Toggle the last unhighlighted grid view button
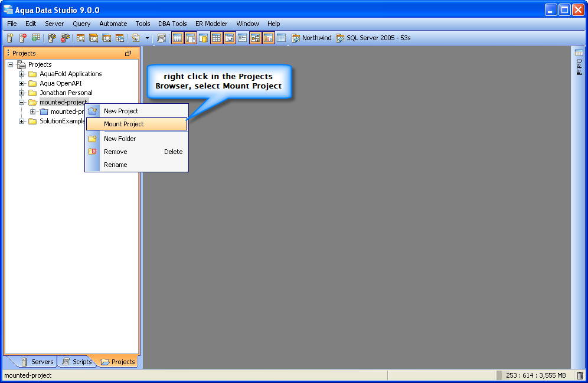Viewport: 588px width, 383px height. click(x=281, y=38)
